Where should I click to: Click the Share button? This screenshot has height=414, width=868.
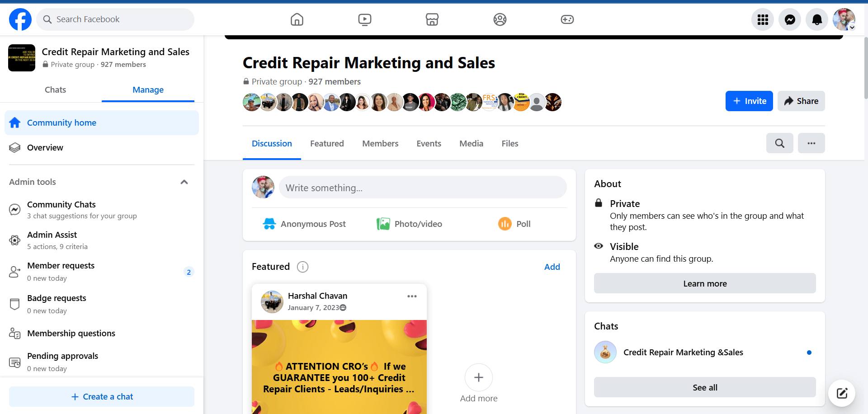[x=801, y=101]
